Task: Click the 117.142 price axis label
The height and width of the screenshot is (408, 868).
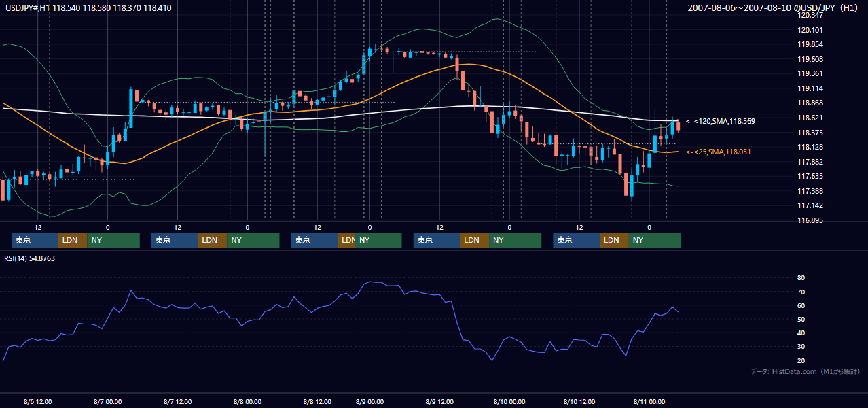Action: click(811, 205)
